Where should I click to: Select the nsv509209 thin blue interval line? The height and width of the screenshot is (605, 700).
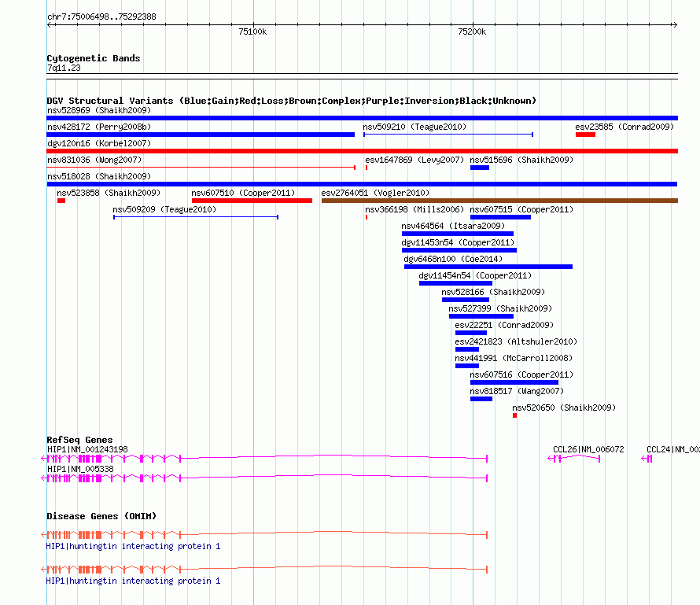[196, 217]
